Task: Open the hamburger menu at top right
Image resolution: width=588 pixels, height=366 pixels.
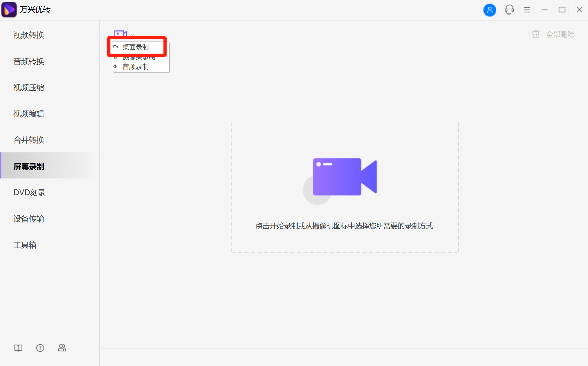Action: [x=527, y=10]
